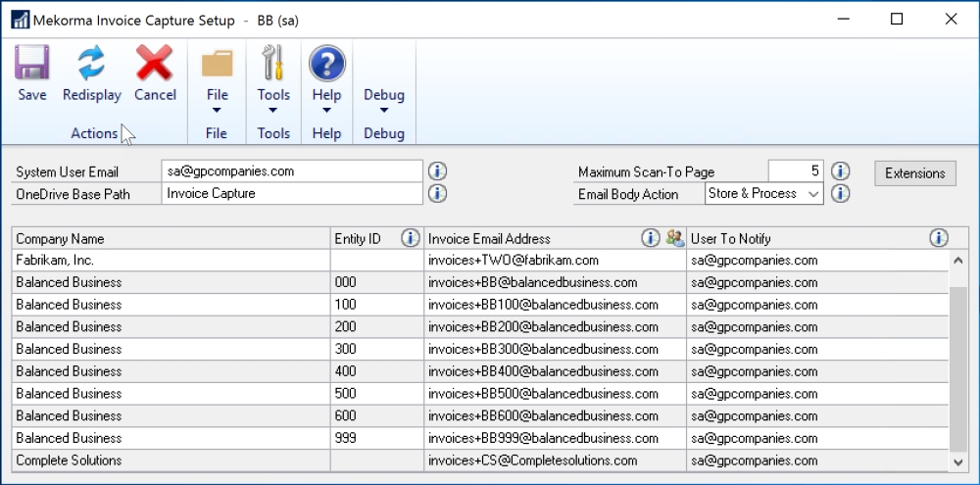The height and width of the screenshot is (485, 980).
Task: Click the Extensions button
Action: click(915, 173)
